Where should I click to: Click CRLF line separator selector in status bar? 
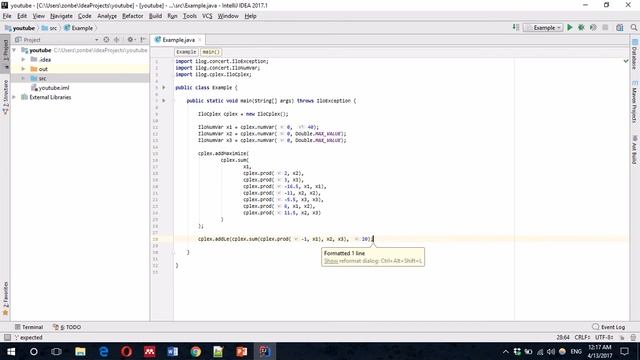[582, 338]
